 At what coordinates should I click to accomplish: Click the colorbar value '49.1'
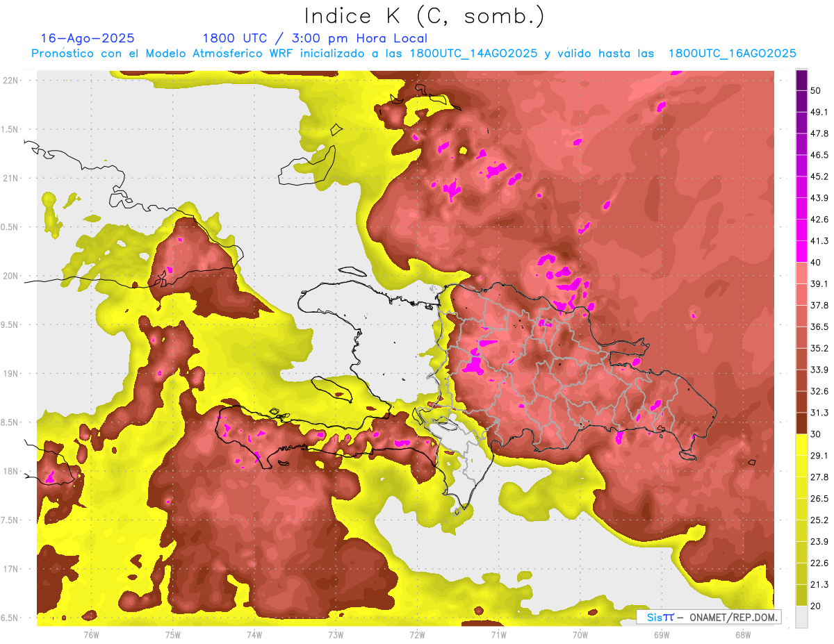click(x=819, y=112)
